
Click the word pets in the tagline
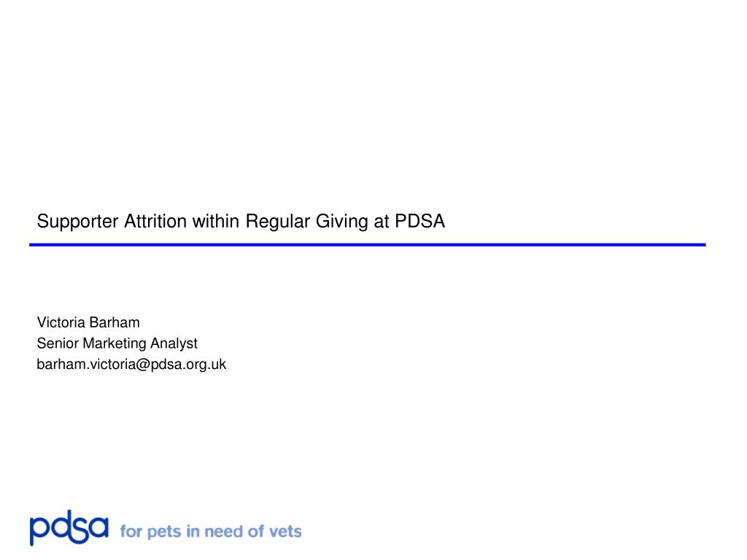tap(164, 532)
